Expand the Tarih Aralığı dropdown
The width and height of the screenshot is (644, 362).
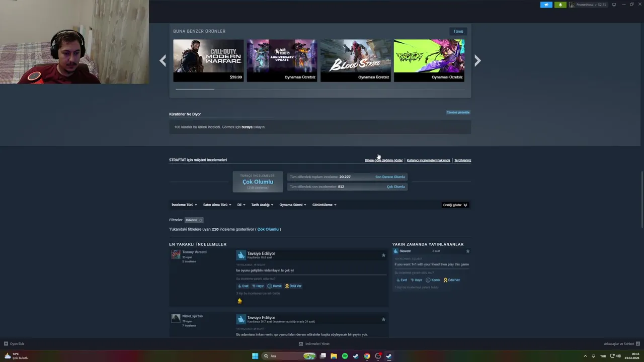[262, 205]
